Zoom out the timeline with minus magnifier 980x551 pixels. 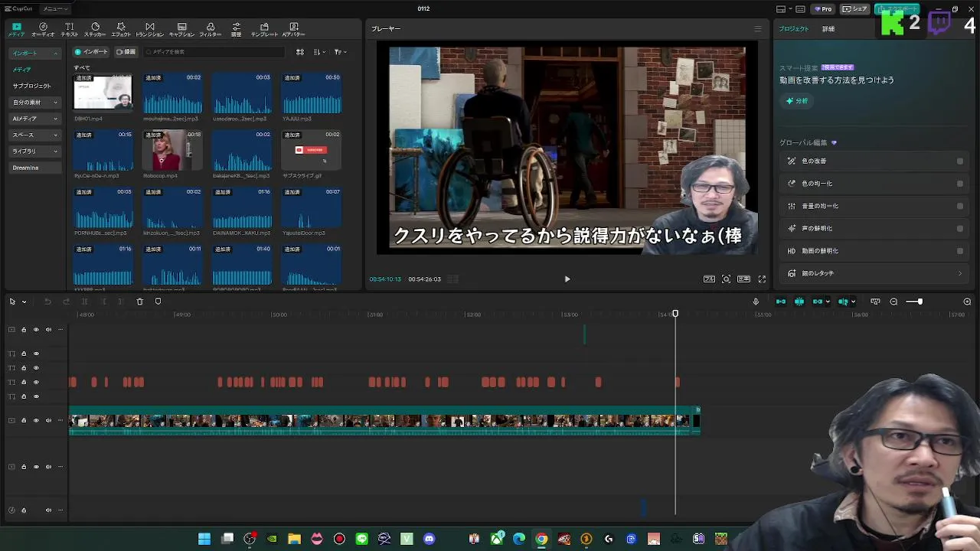point(893,302)
